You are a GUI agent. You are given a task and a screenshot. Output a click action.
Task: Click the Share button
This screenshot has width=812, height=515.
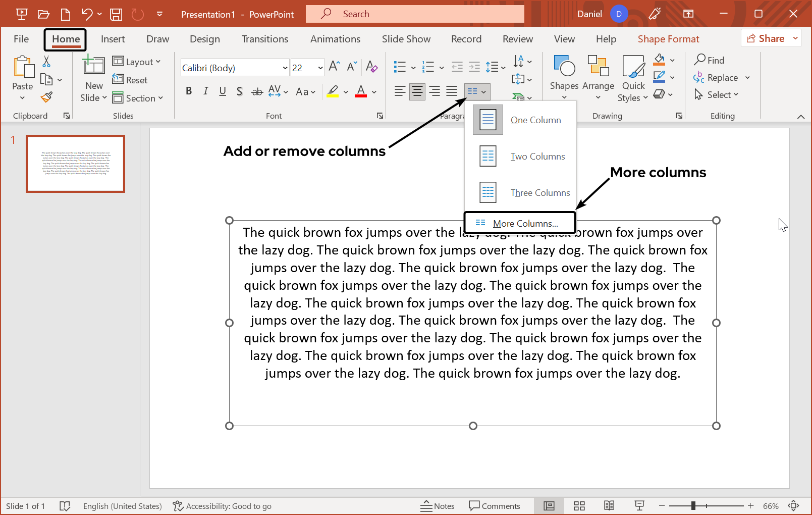766,38
